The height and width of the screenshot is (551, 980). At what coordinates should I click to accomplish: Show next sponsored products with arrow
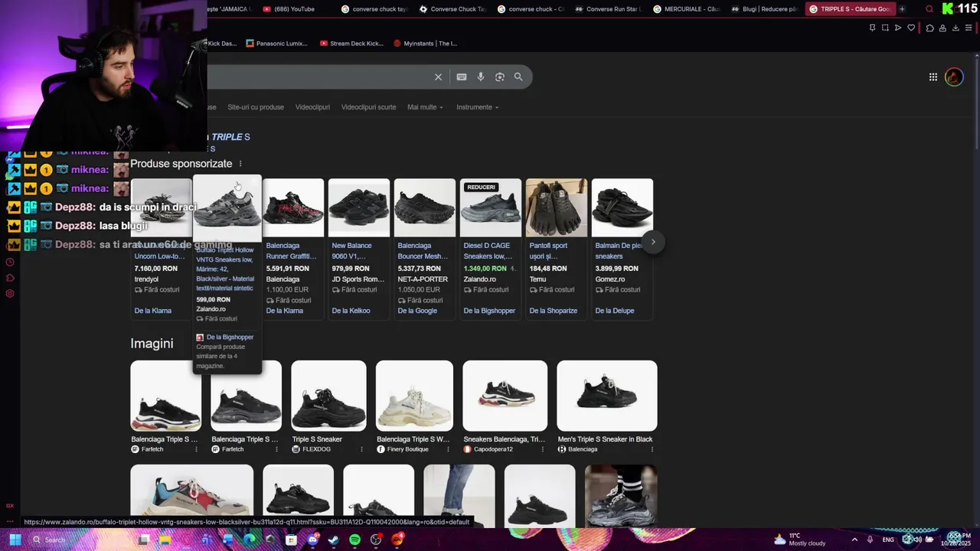(653, 242)
